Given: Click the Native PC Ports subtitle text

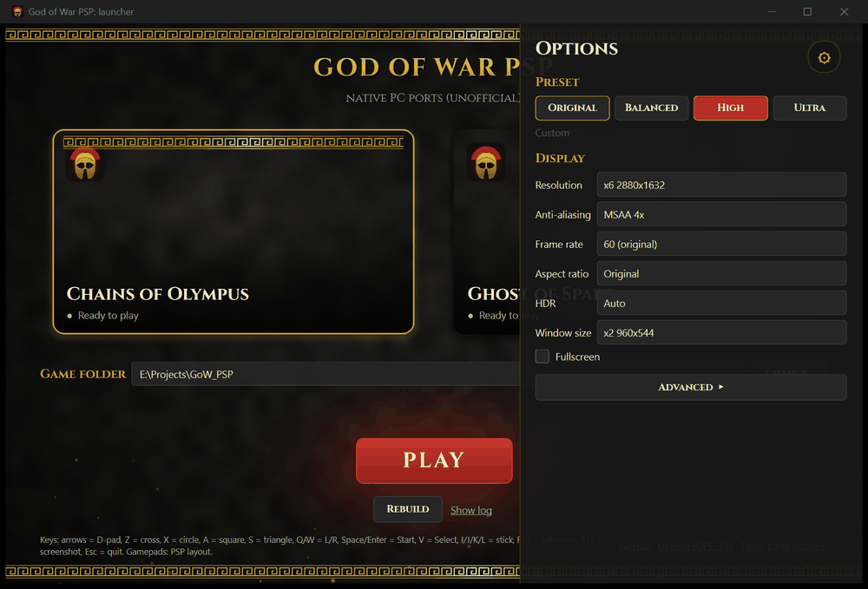Looking at the screenshot, I should click(433, 98).
